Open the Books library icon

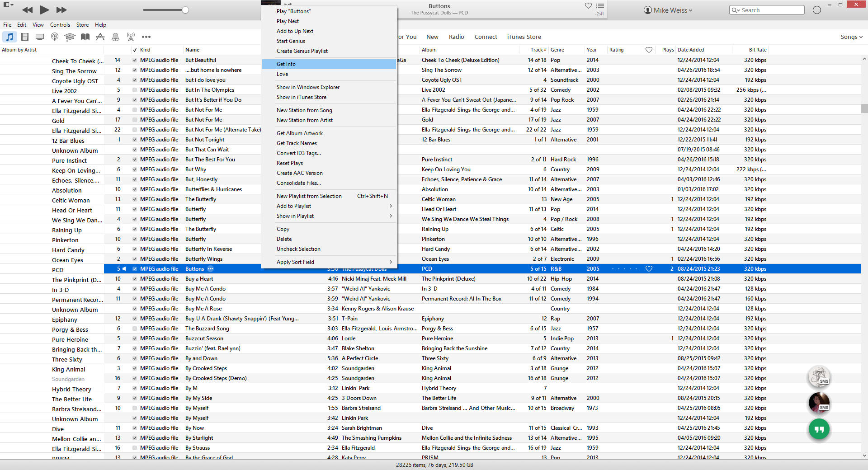85,37
